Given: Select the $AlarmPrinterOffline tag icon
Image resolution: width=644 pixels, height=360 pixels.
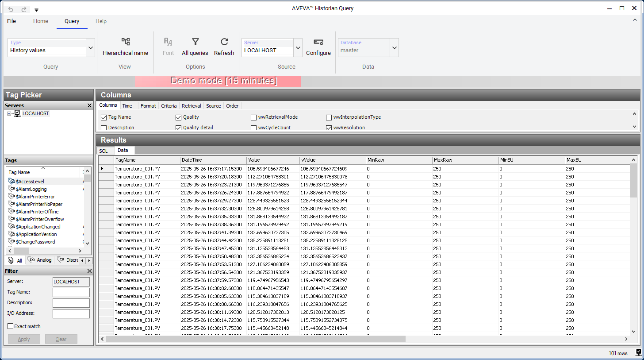Looking at the screenshot, I should coord(11,212).
